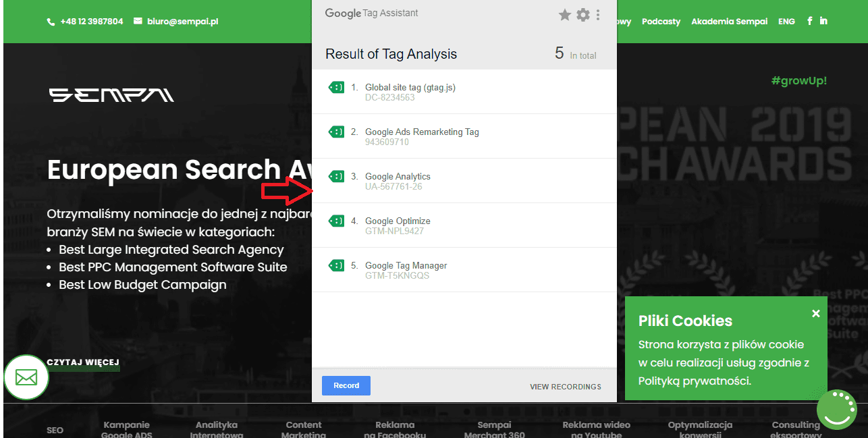Click the GTM-NPL9427 tag ID
Viewport: 868px width, 438px height.
395,231
